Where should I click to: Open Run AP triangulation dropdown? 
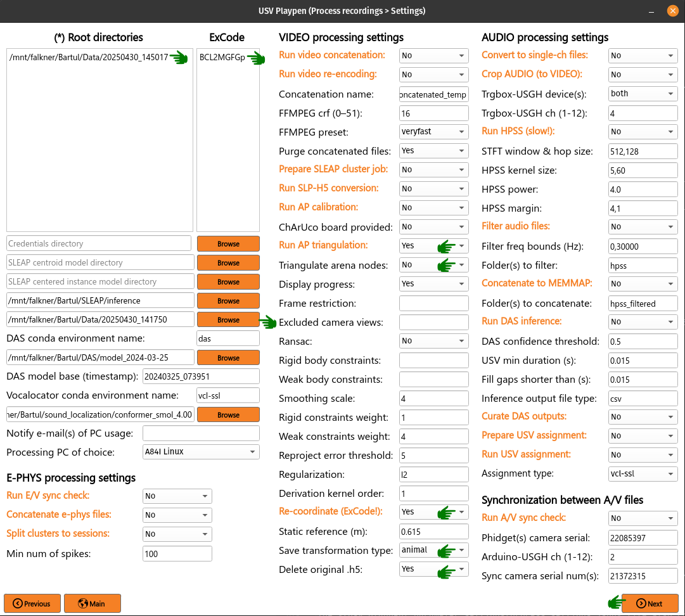click(433, 245)
